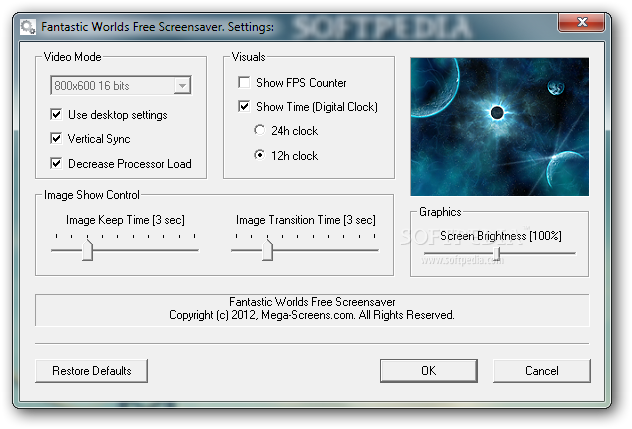
Task: Open the 800x600 16 bits resolution dropdown
Action: [x=121, y=85]
